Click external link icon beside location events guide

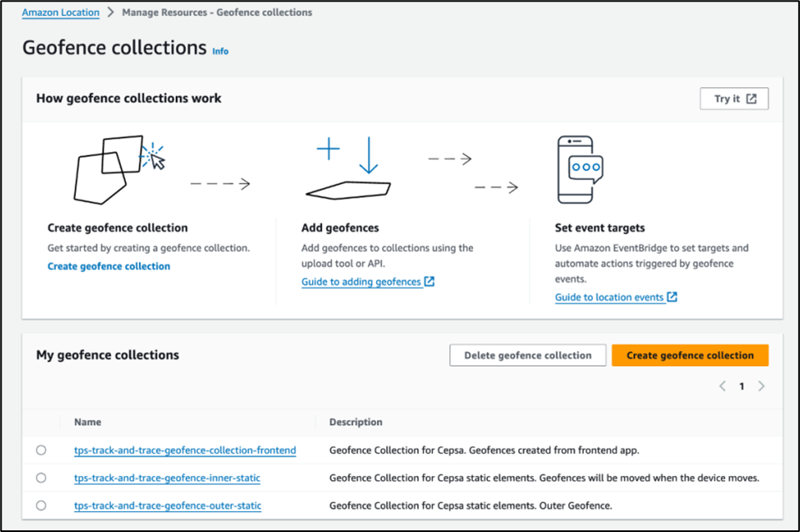672,297
